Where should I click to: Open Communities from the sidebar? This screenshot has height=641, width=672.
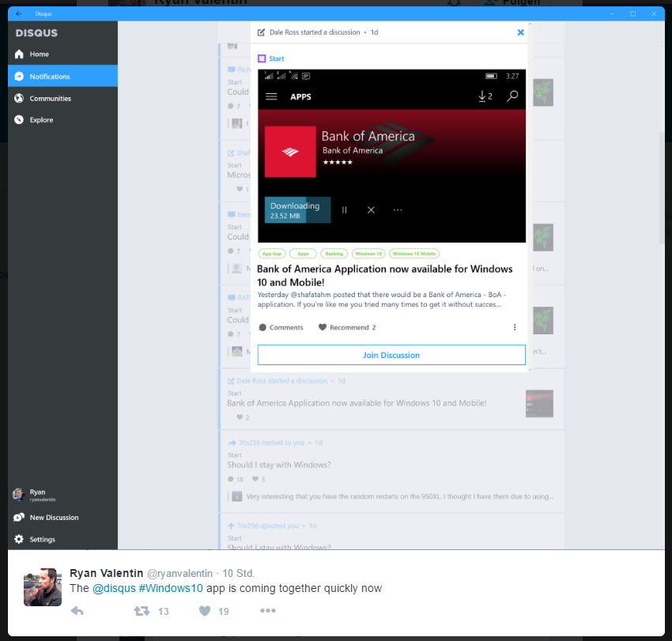point(62,98)
